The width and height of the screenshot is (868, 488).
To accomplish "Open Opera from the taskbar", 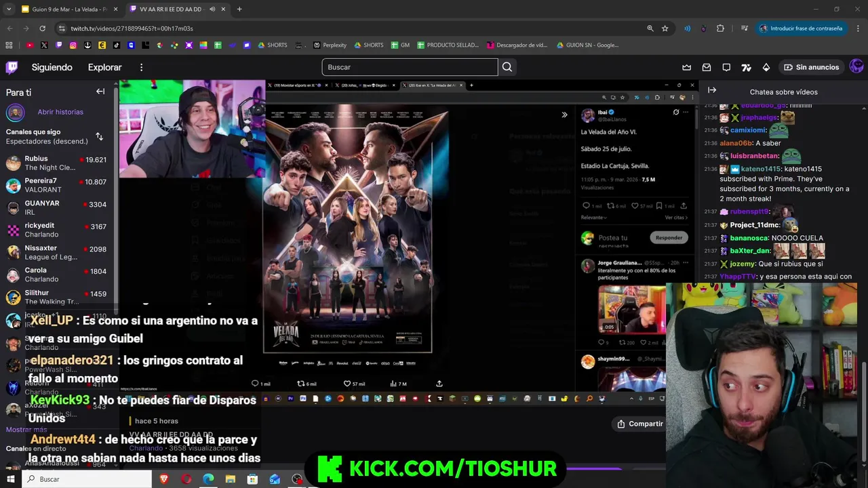I will coord(186,479).
